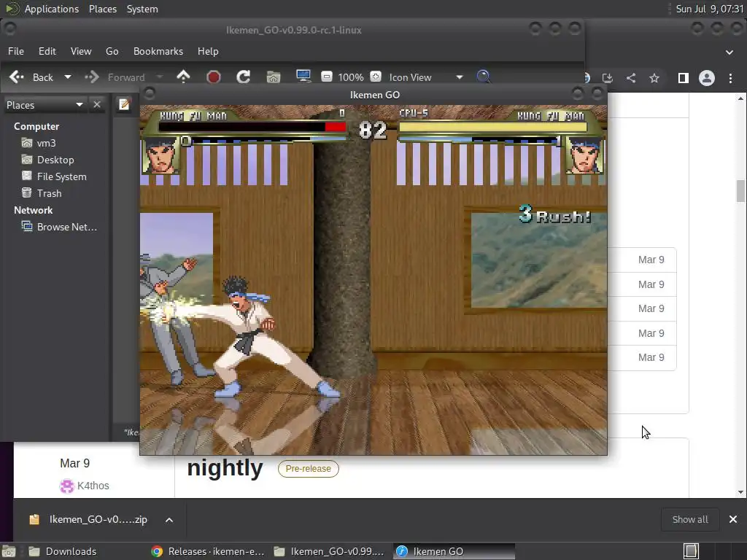Open the System menu in top panel
Viewport: 747px width, 560px height.
[142, 9]
